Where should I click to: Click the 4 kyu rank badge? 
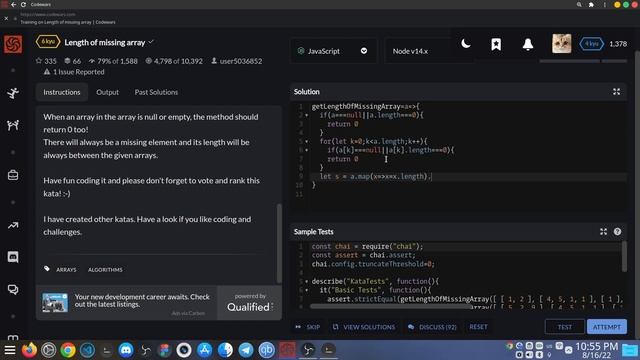[x=591, y=44]
